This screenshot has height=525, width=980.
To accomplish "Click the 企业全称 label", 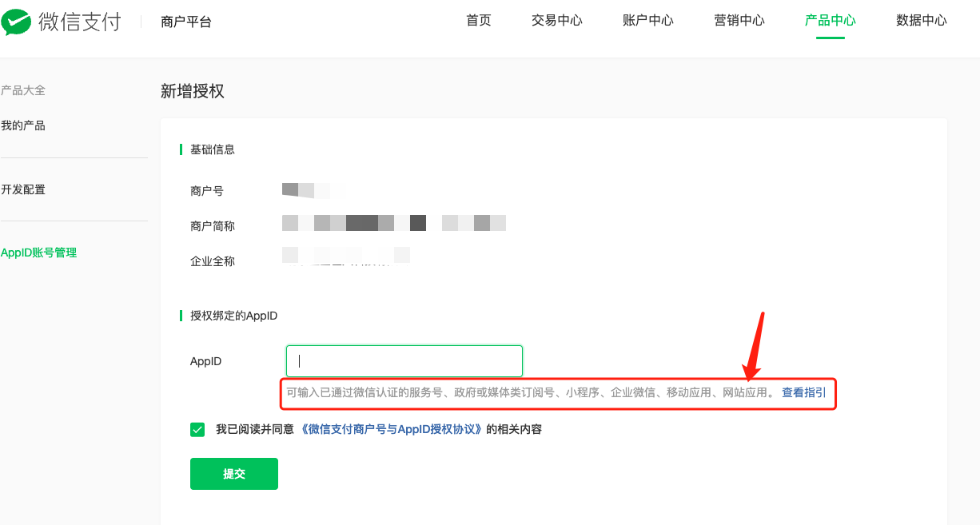I will pos(213,261).
